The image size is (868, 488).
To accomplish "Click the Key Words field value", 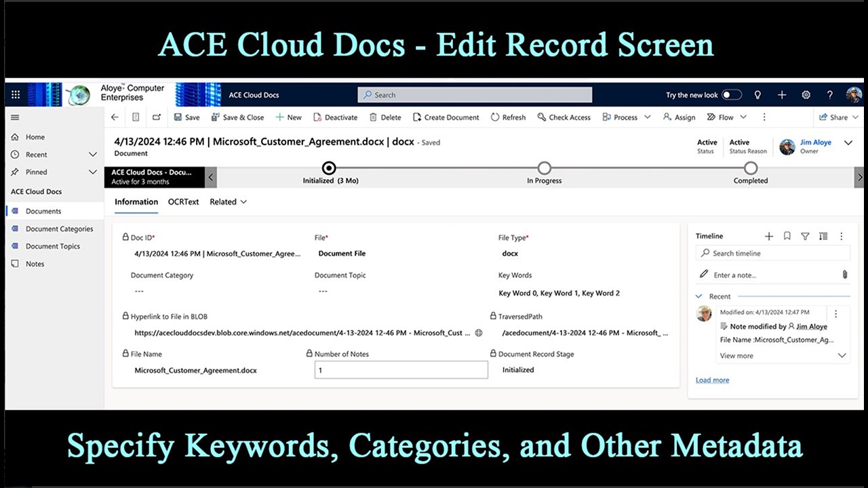I will [x=559, y=293].
